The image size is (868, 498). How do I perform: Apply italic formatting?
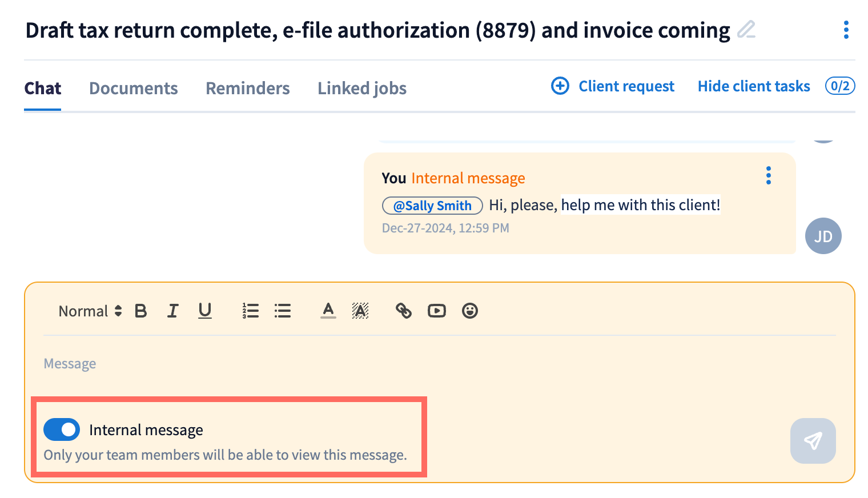coord(172,311)
